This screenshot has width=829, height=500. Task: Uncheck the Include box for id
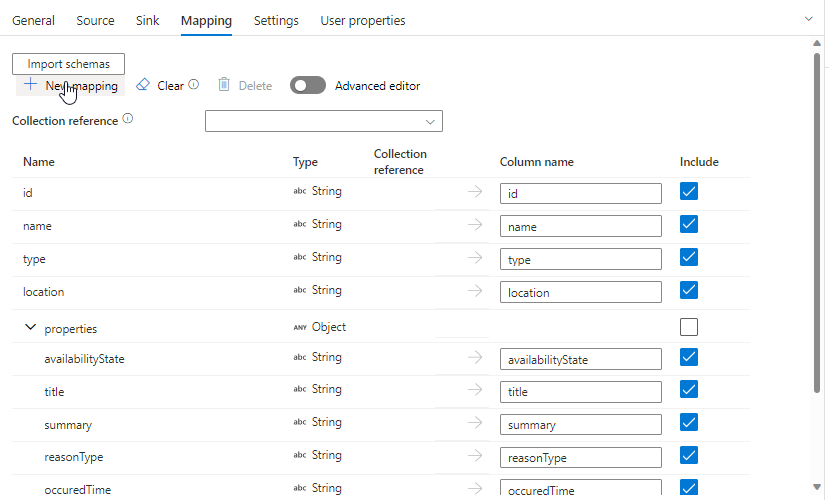(x=689, y=191)
